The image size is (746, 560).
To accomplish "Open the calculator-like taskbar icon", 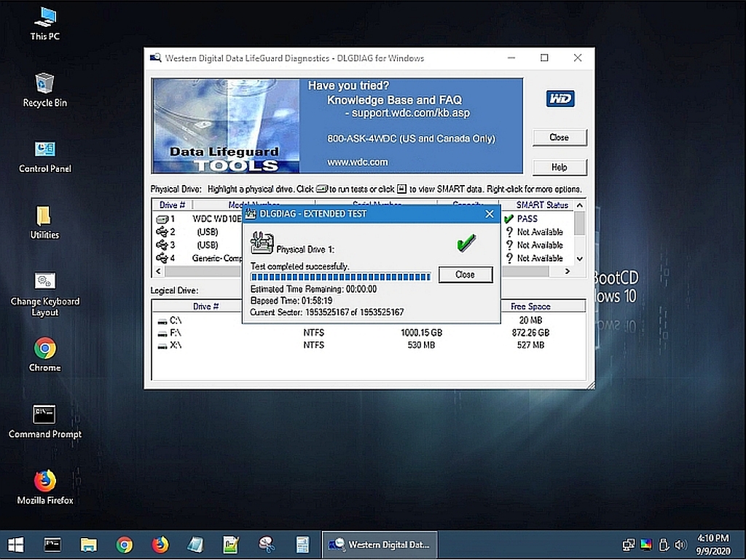I will [x=302, y=545].
